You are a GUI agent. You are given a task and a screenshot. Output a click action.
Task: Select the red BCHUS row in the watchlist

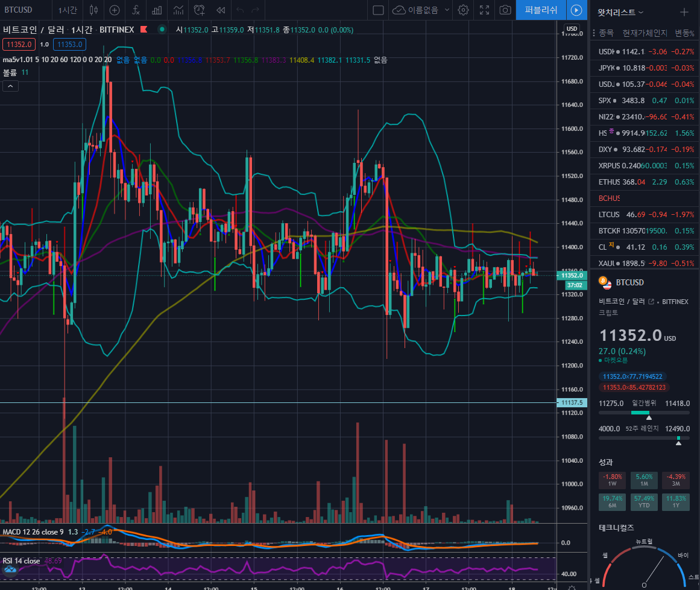pyautogui.click(x=645, y=198)
